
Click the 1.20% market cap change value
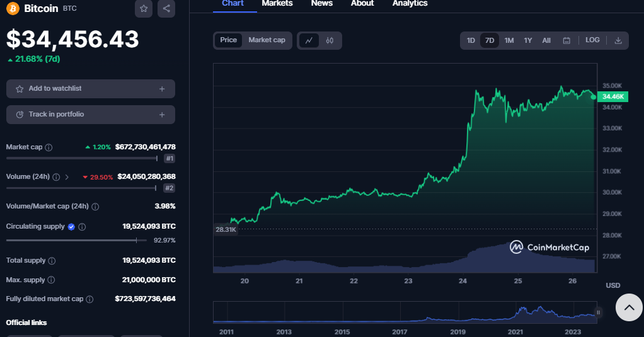98,147
